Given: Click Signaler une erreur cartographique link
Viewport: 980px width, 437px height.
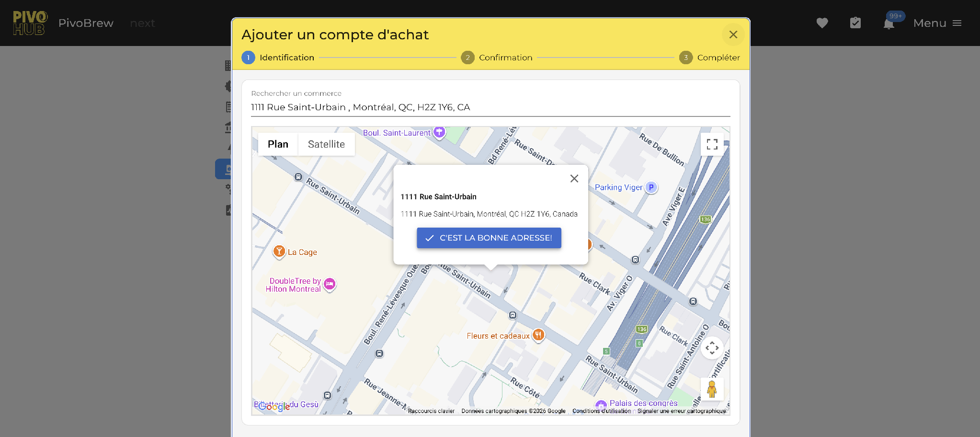Looking at the screenshot, I should click(x=682, y=411).
